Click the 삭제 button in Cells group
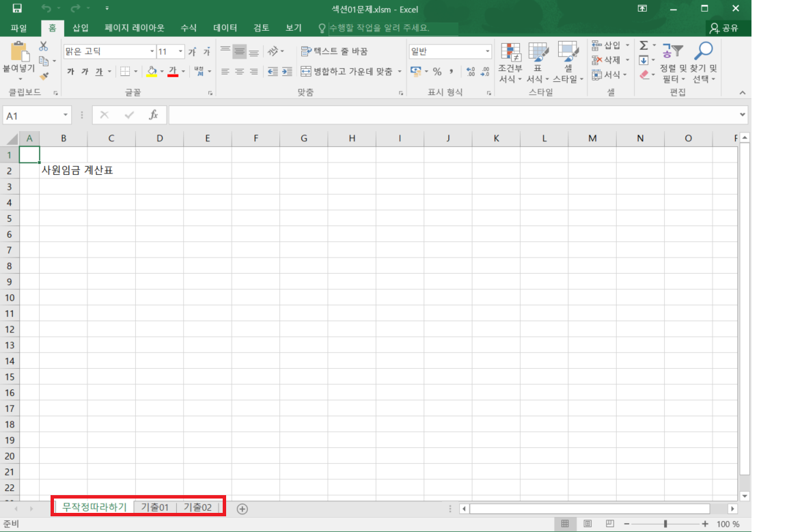Image resolution: width=787 pixels, height=532 pixels. click(x=607, y=60)
